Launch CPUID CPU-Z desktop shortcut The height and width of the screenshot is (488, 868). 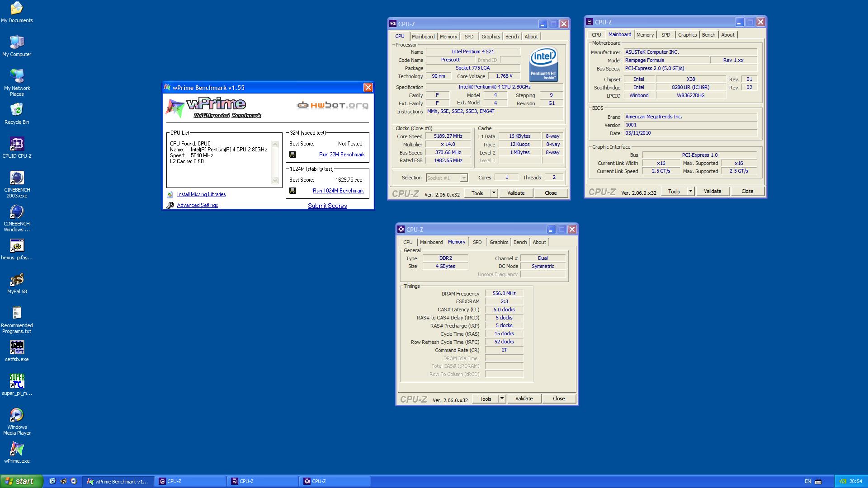pyautogui.click(x=17, y=148)
